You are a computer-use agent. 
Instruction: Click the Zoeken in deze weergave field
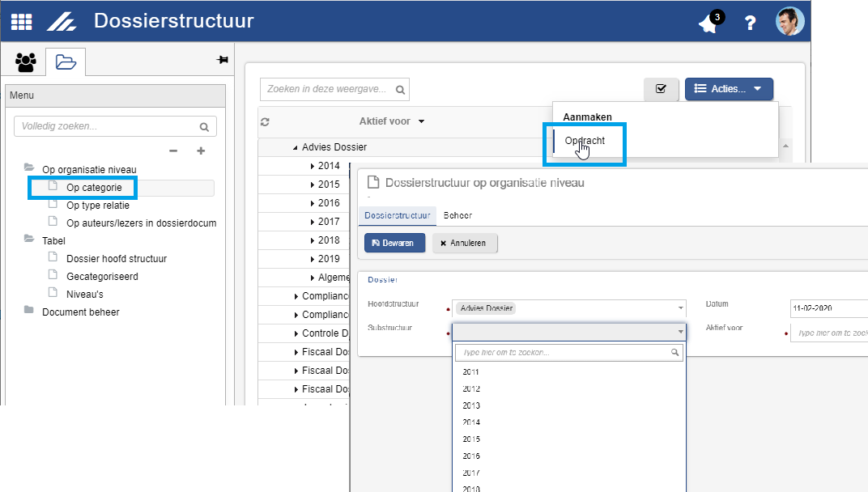tap(334, 89)
